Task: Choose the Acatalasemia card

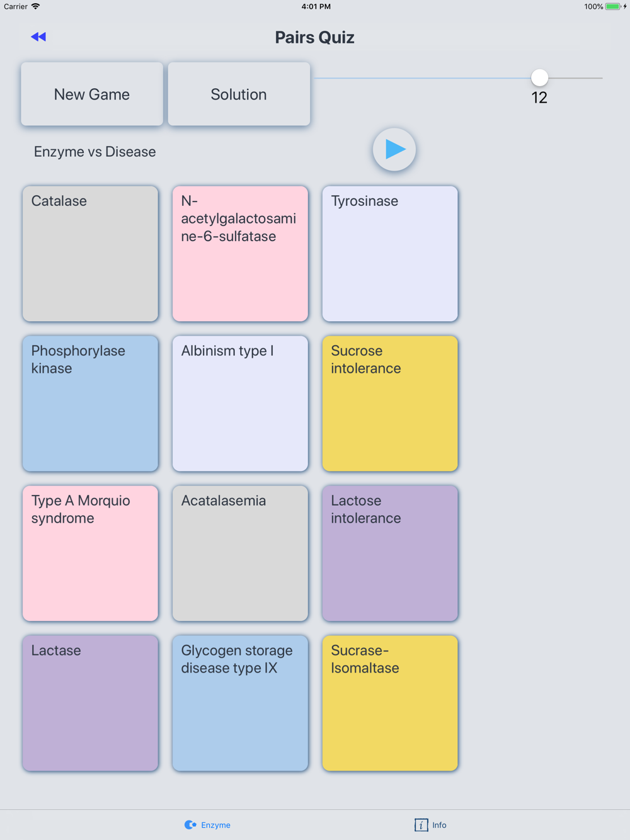Action: [x=240, y=553]
